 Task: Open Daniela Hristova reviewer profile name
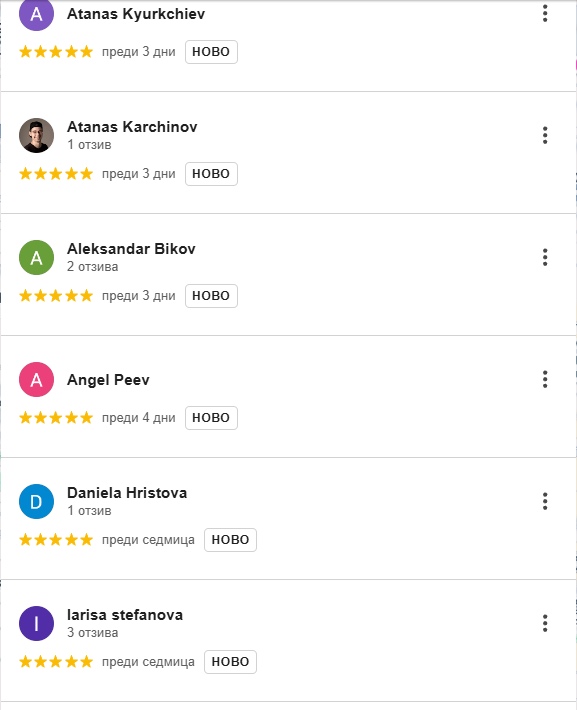(127, 493)
